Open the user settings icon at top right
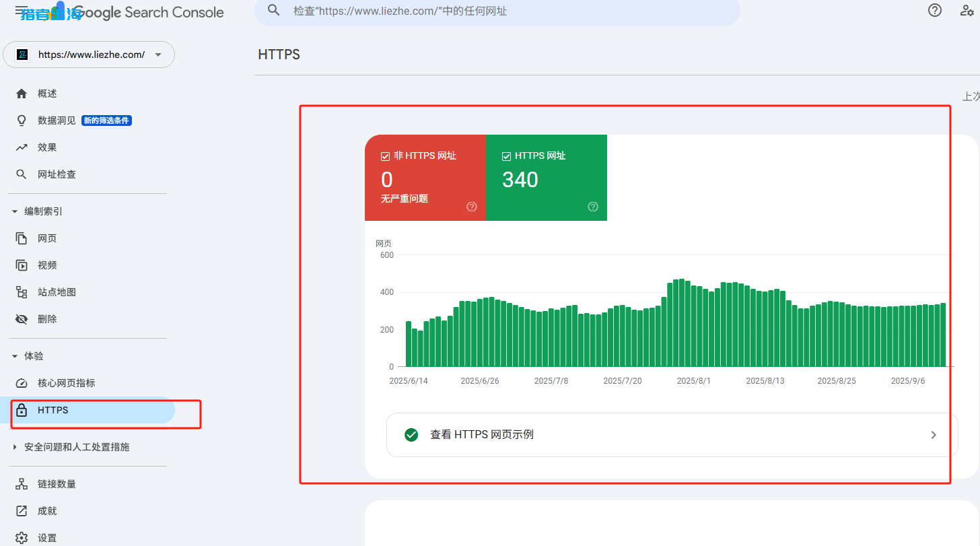980x546 pixels. (967, 10)
